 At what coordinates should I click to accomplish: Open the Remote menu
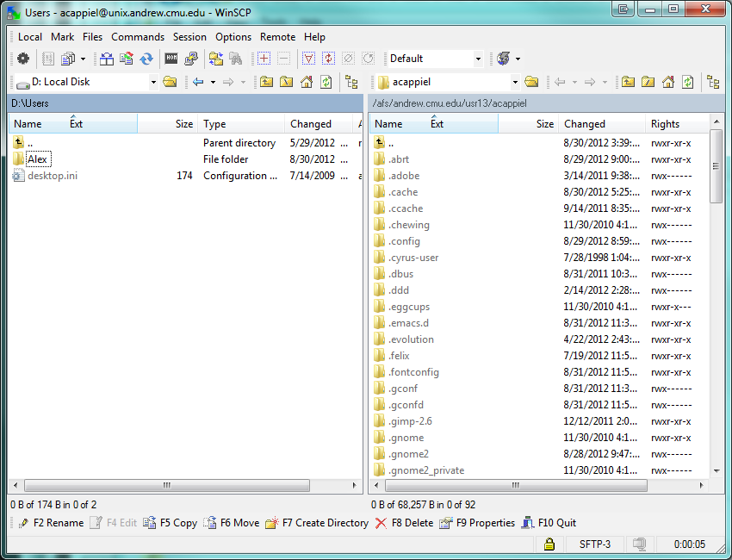278,37
